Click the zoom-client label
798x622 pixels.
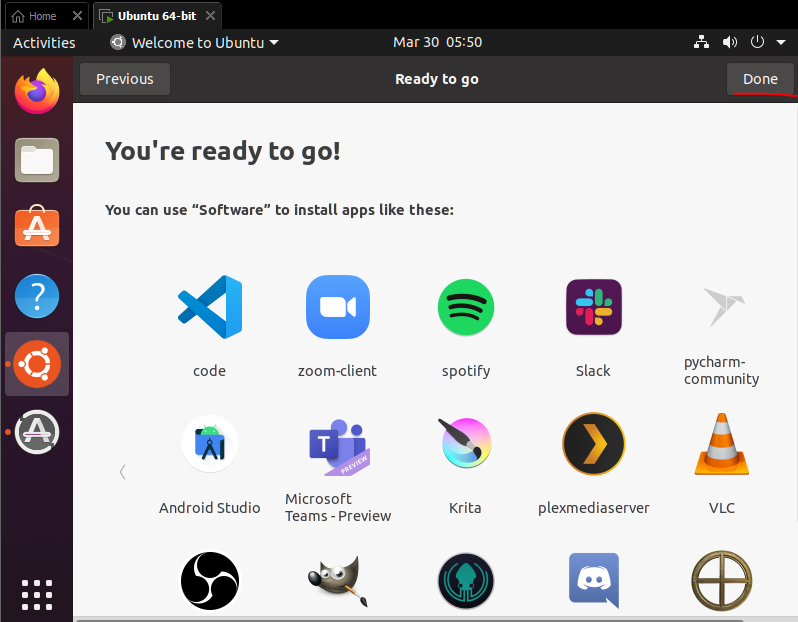337,371
